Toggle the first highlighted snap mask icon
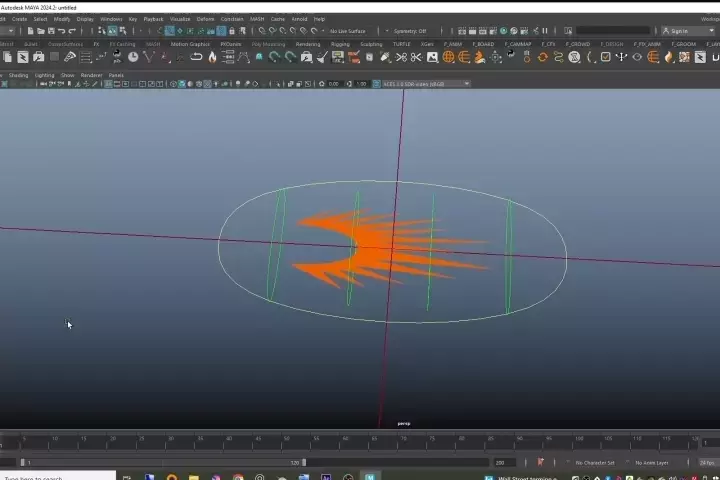This screenshot has height=480, width=720. pos(170,31)
